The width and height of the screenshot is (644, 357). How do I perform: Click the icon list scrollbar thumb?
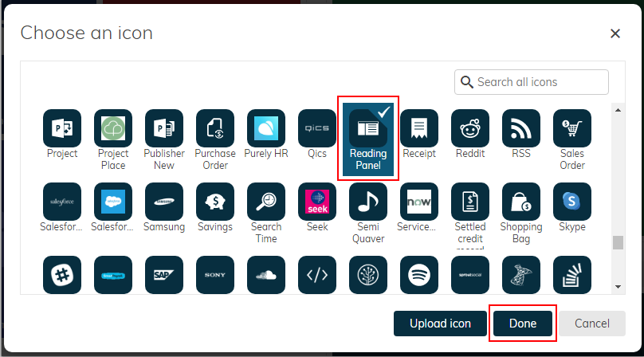point(618,242)
